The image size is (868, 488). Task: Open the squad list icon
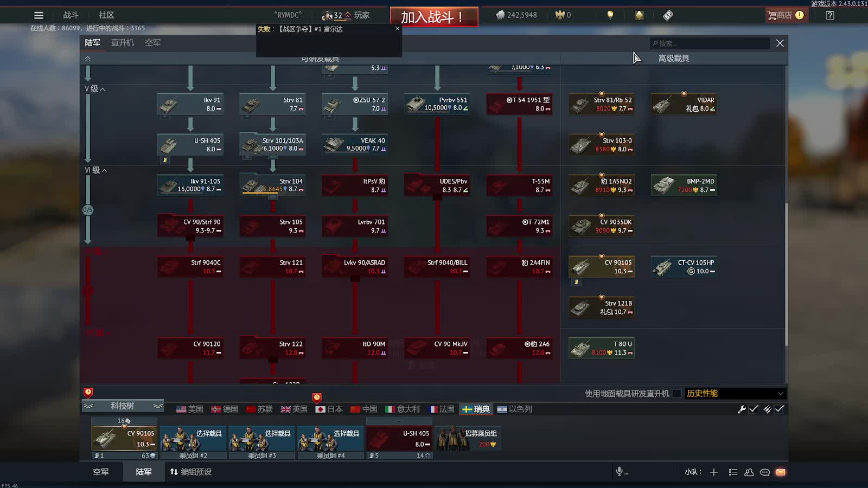tap(733, 472)
